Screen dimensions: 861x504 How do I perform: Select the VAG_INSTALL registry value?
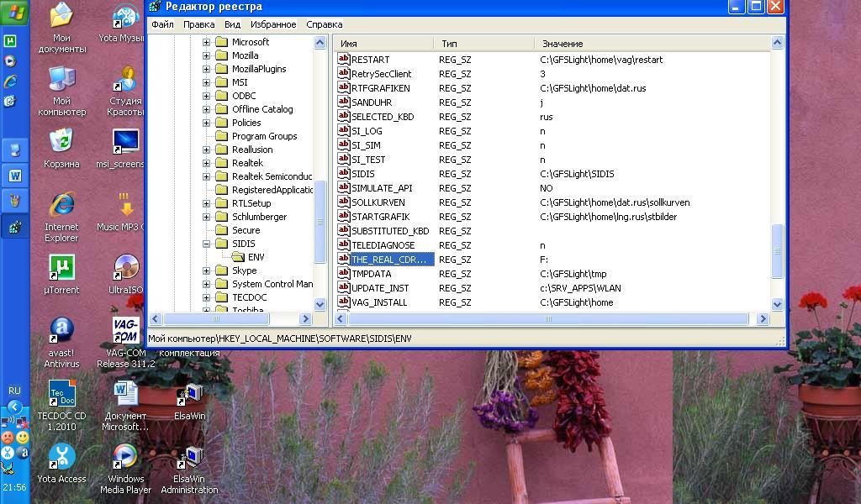[x=378, y=302]
